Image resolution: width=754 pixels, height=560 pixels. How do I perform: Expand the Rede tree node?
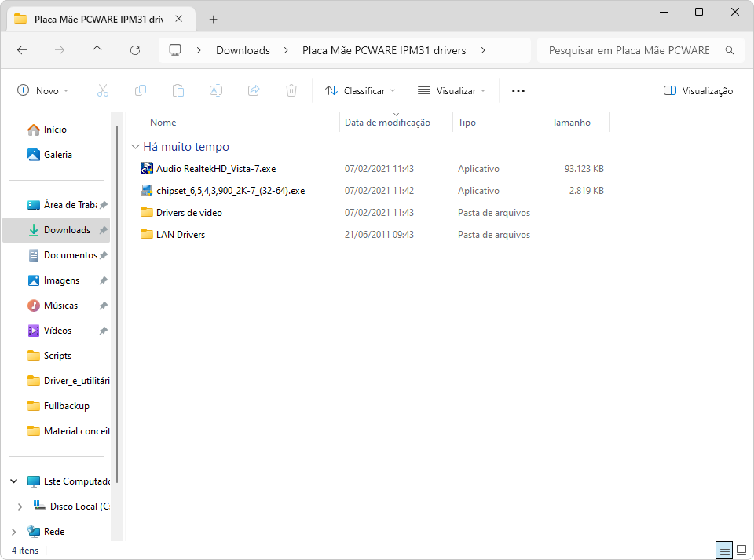pos(14,532)
